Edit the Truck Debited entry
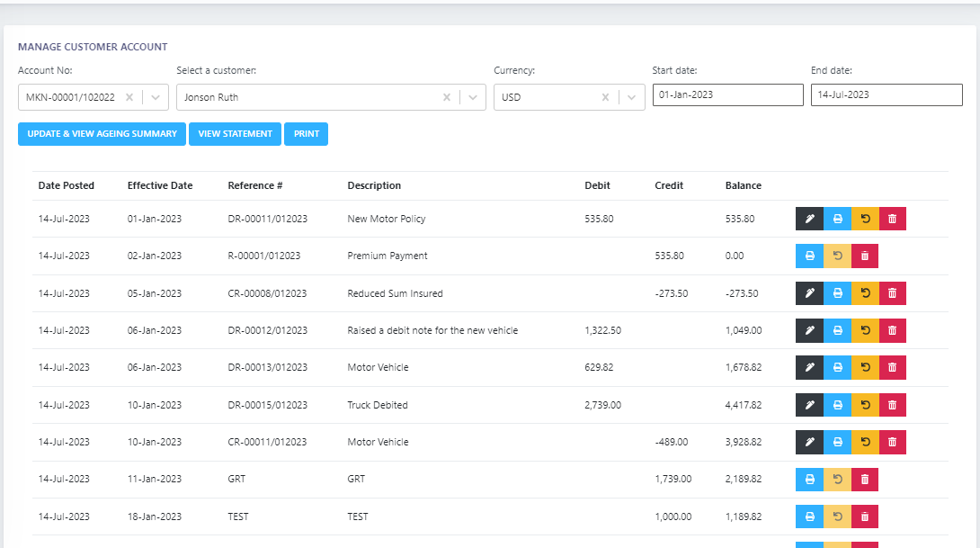 coord(809,405)
